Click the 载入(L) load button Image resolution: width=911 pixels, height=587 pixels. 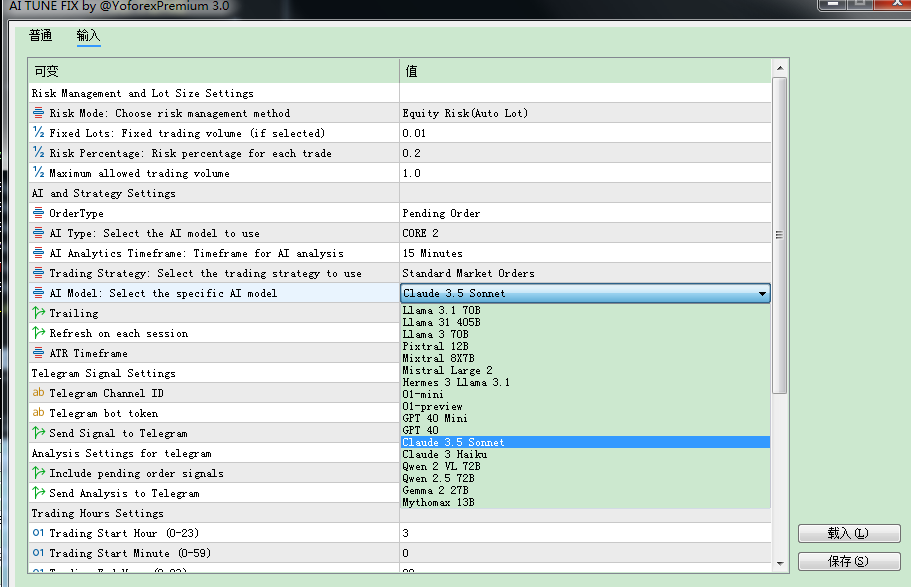click(x=848, y=534)
